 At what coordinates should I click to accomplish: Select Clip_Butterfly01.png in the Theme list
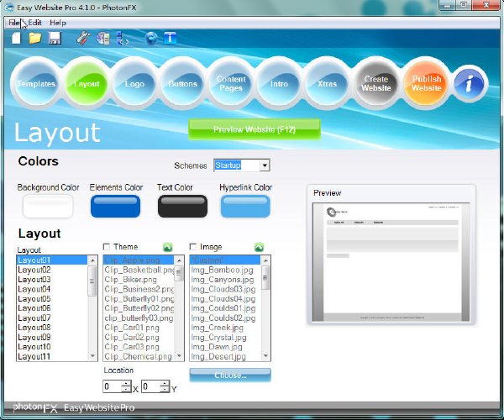[x=139, y=299]
